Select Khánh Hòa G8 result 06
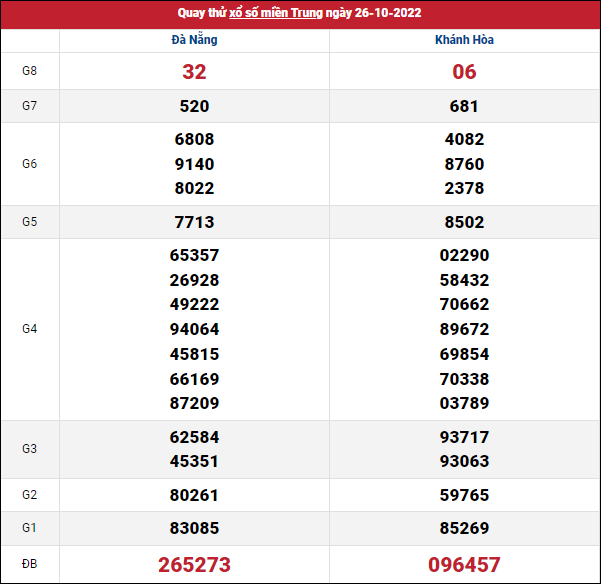 point(464,72)
